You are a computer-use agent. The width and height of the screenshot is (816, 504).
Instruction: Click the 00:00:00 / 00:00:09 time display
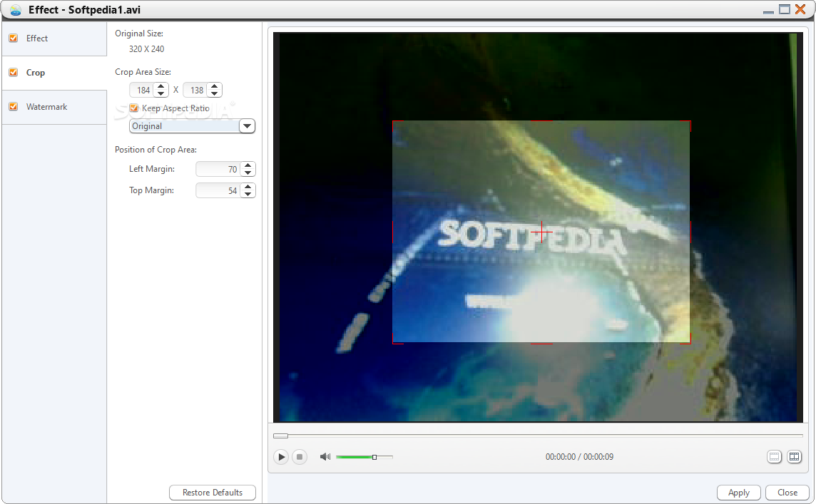(x=579, y=457)
